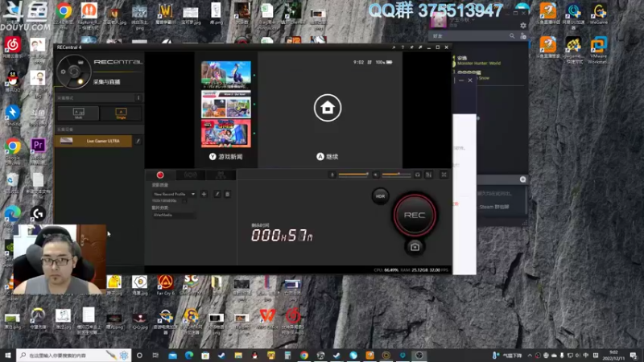
Task: Switch to the red record tab
Action: 160,175
